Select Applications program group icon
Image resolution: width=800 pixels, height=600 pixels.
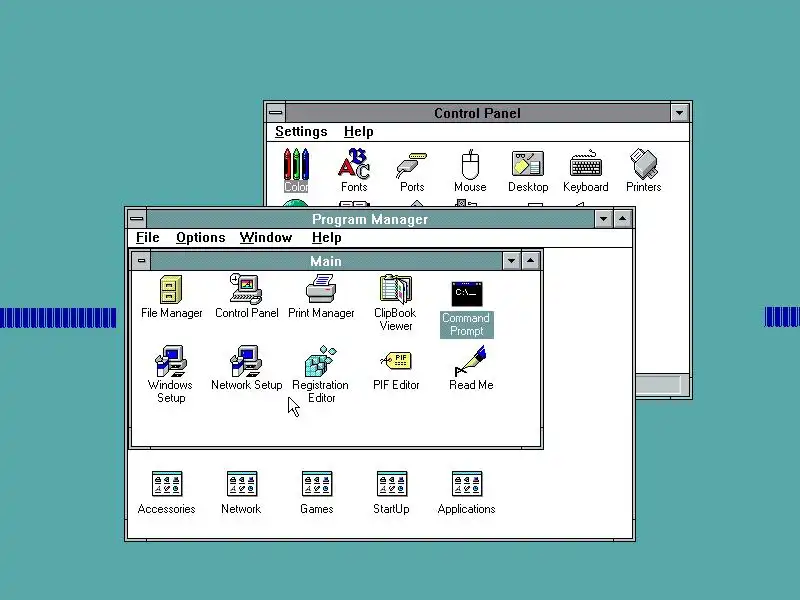click(467, 484)
